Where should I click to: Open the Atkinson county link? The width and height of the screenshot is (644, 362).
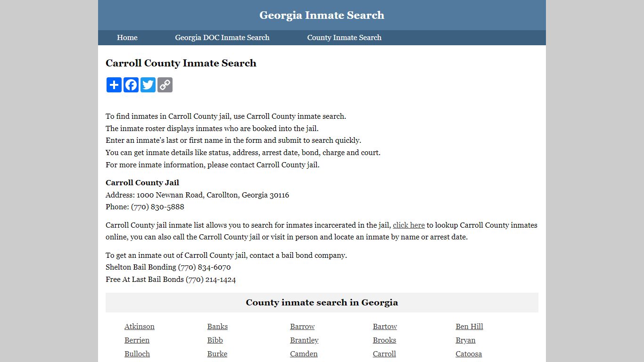[140, 327]
